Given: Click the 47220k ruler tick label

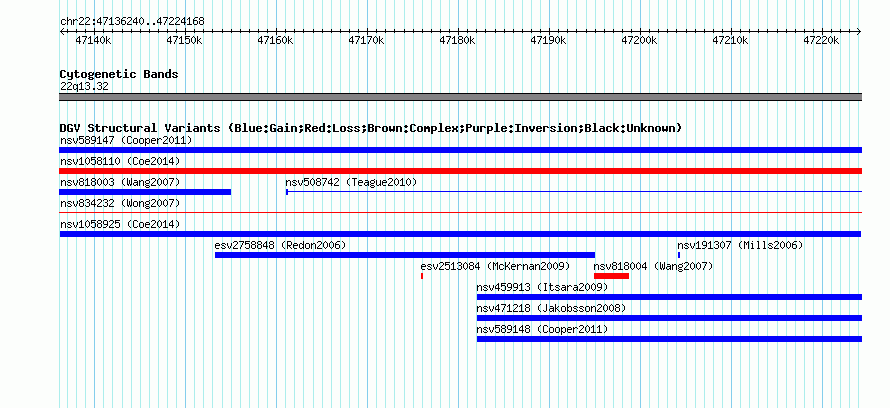Looking at the screenshot, I should [822, 41].
